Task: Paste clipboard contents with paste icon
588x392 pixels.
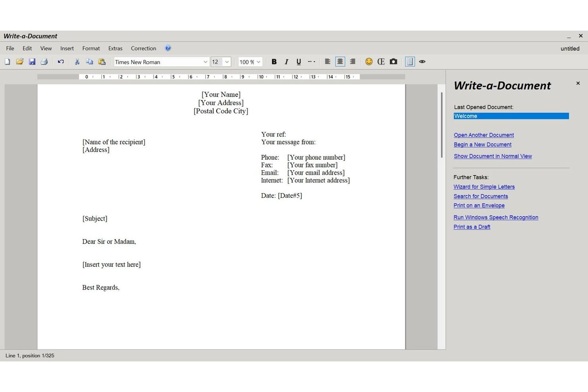Action: pos(102,62)
